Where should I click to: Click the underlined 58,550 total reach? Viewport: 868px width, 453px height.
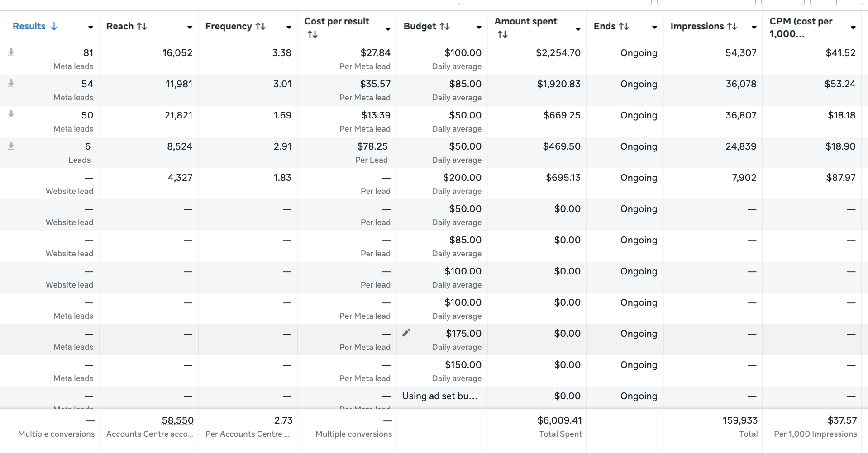177,420
